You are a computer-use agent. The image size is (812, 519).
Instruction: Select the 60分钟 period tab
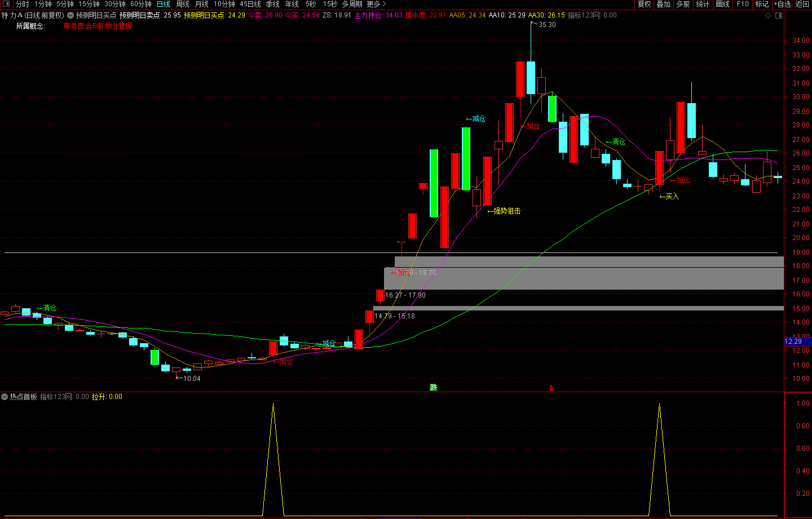[x=141, y=4]
